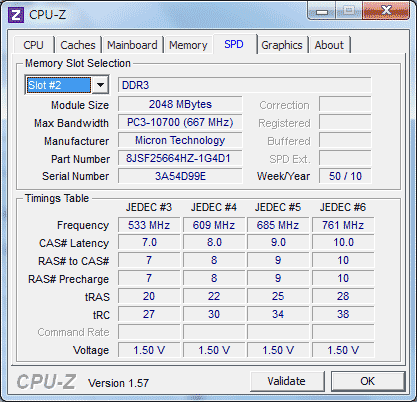The height and width of the screenshot is (402, 417).
Task: Select the Micron Technology manufacturer field
Action: click(x=180, y=140)
